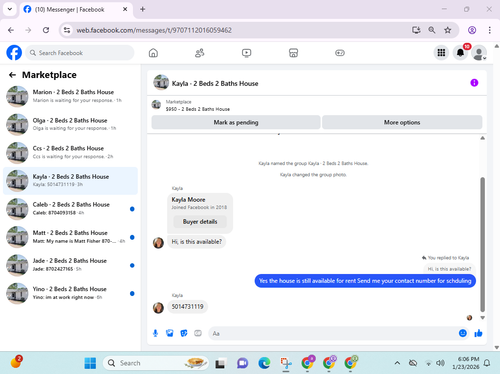Click Kayla's avatar beside phone number message
The height and width of the screenshot is (374, 500).
(x=158, y=307)
